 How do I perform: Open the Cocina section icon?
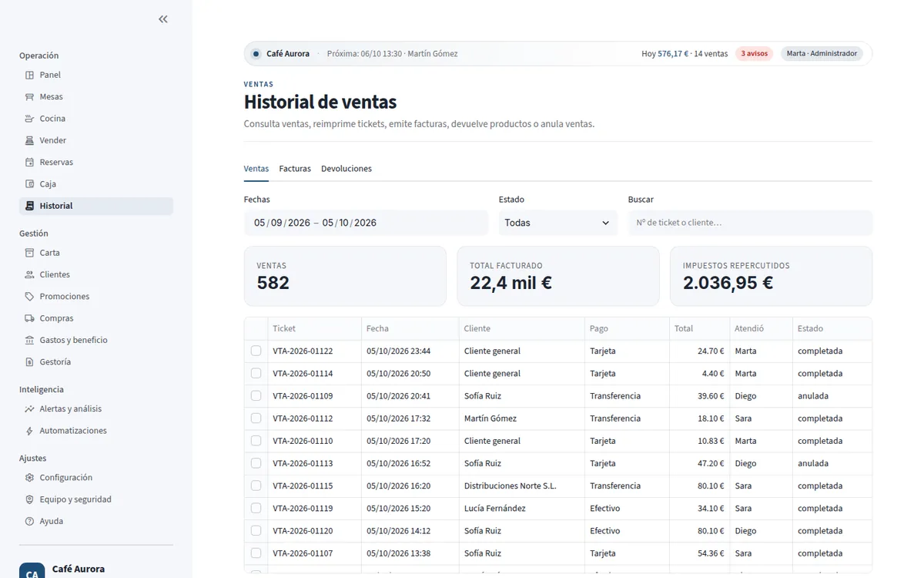pos(29,119)
